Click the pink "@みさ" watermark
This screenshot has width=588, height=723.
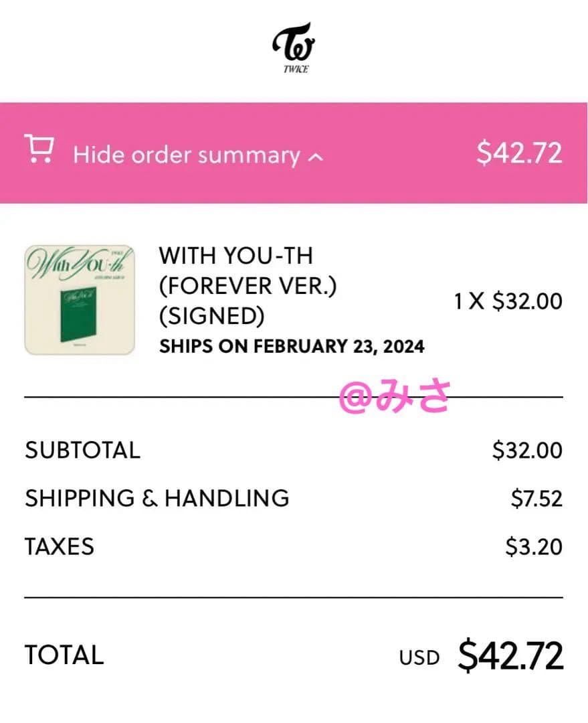tap(393, 396)
